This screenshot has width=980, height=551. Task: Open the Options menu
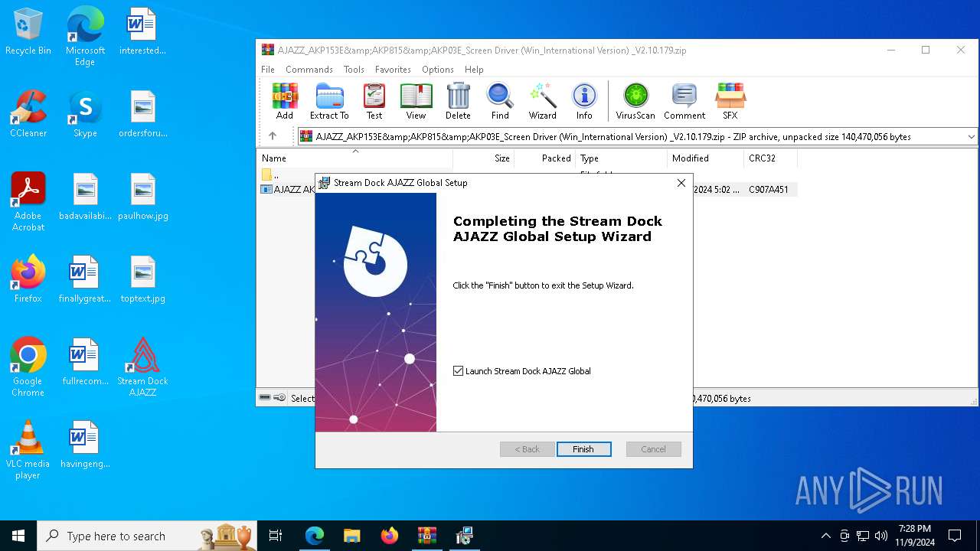coord(438,70)
